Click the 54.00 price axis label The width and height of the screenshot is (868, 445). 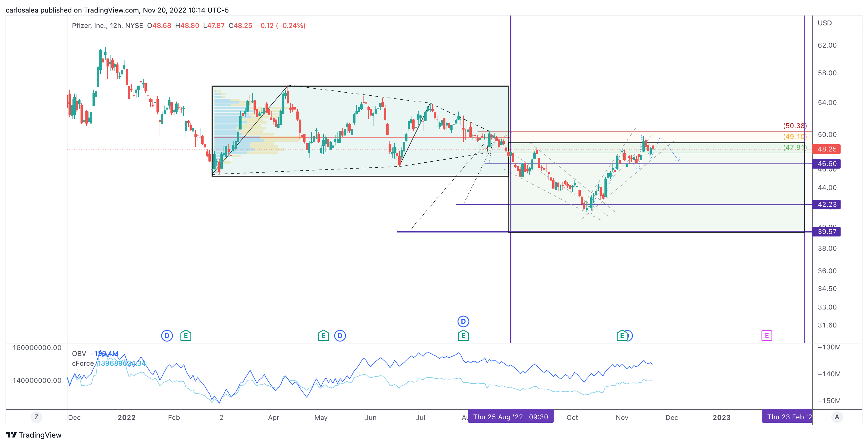(827, 103)
